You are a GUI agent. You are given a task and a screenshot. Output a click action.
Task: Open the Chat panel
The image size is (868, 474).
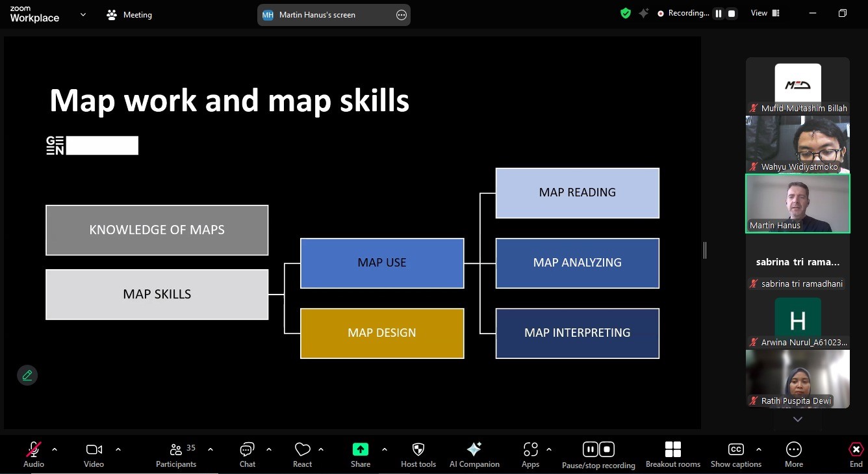click(x=248, y=454)
